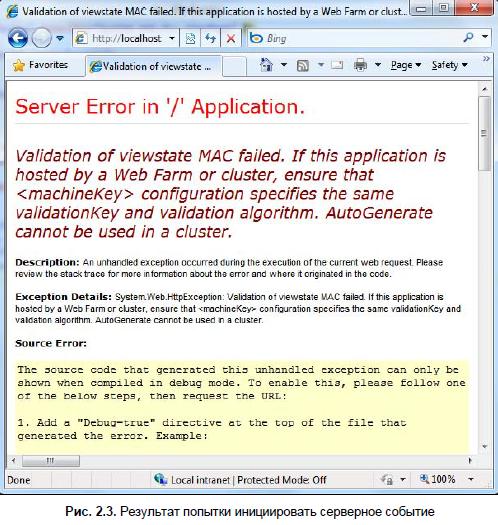Click the red Stop loading icon
Screen dimensions: 498x525
click(231, 39)
